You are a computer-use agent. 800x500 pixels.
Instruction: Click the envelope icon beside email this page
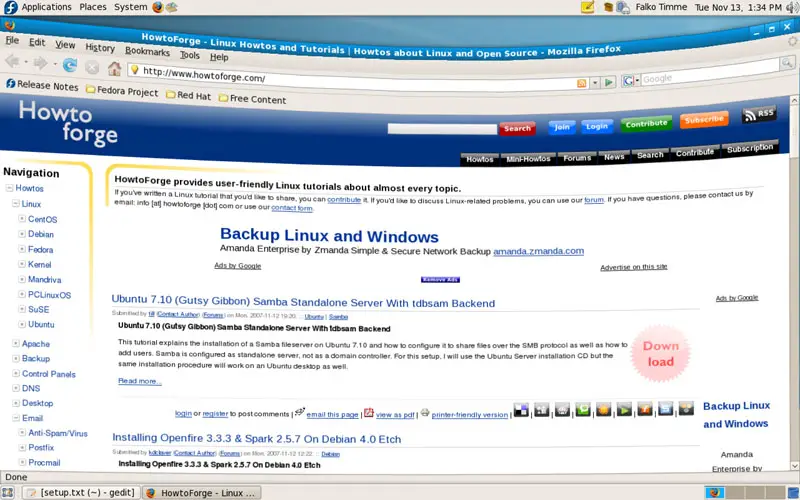click(300, 411)
